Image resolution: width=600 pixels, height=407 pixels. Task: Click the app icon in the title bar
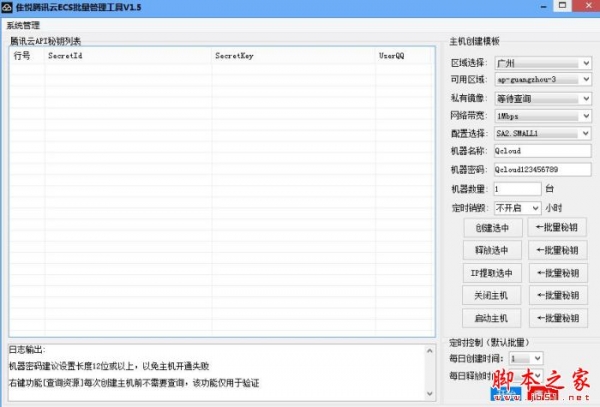[7, 7]
